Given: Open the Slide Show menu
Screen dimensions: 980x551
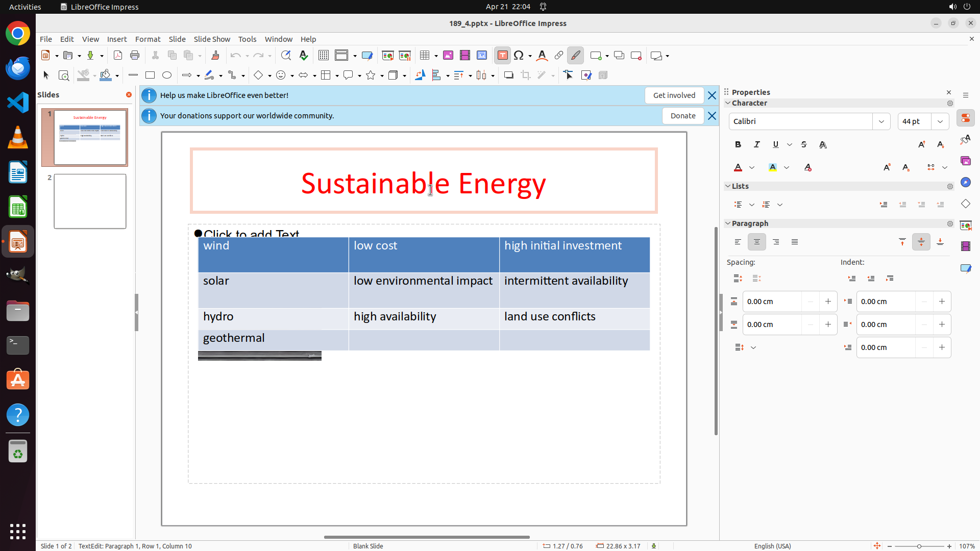Looking at the screenshot, I should (212, 39).
